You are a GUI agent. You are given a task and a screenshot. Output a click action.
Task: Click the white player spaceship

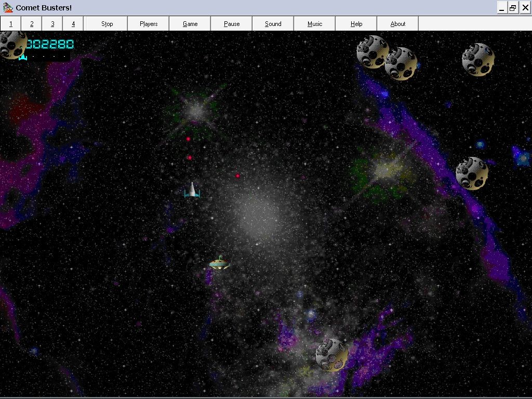(192, 190)
